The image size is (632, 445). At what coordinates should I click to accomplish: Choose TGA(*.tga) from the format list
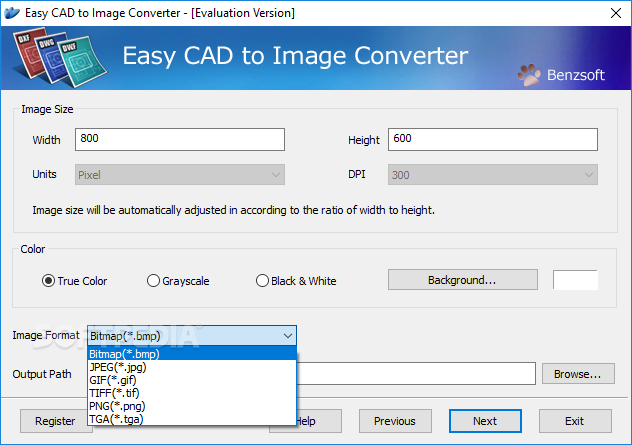point(192,419)
